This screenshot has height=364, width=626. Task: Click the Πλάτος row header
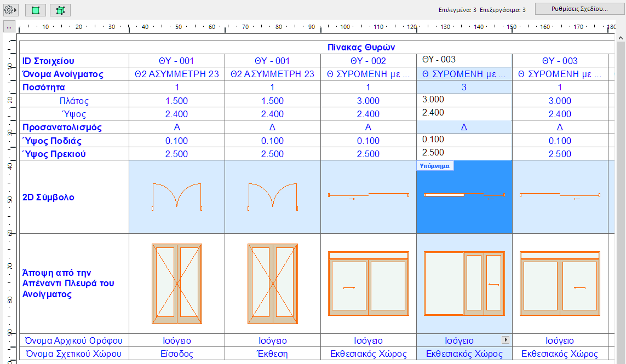(74, 101)
